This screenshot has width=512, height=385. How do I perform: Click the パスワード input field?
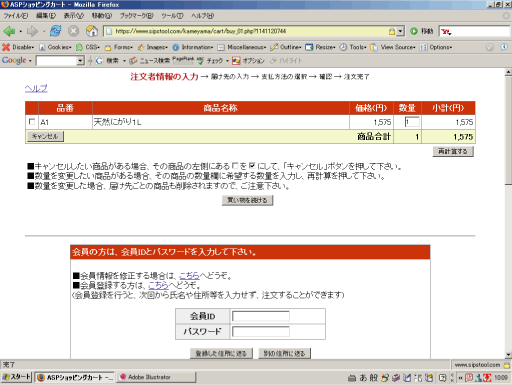[x=261, y=331]
